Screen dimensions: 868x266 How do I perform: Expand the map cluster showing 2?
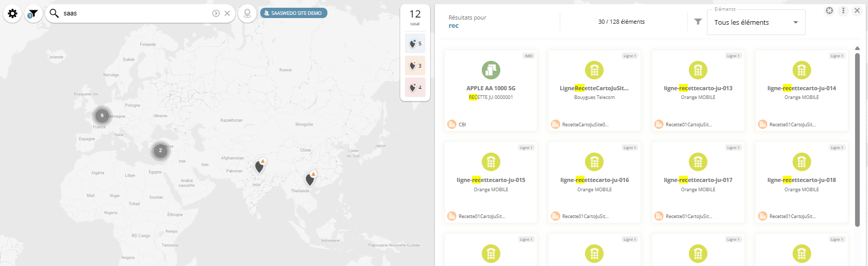click(x=160, y=151)
